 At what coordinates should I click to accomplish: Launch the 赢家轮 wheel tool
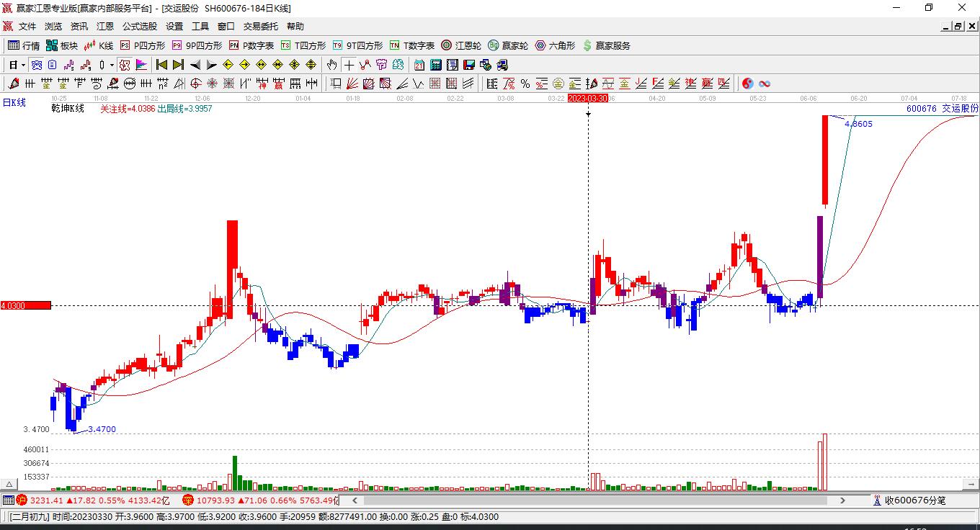pos(508,45)
